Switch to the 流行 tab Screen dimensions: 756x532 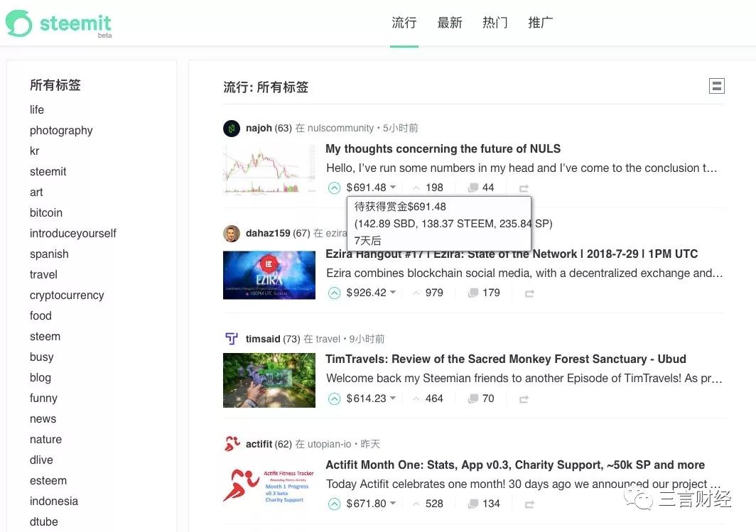pos(404,23)
